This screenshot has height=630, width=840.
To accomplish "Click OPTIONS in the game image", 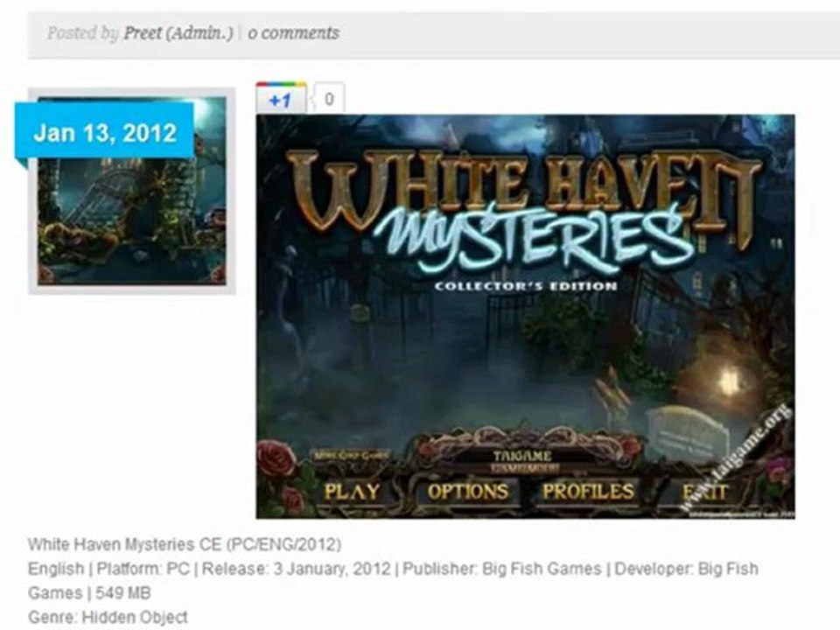I will point(467,491).
